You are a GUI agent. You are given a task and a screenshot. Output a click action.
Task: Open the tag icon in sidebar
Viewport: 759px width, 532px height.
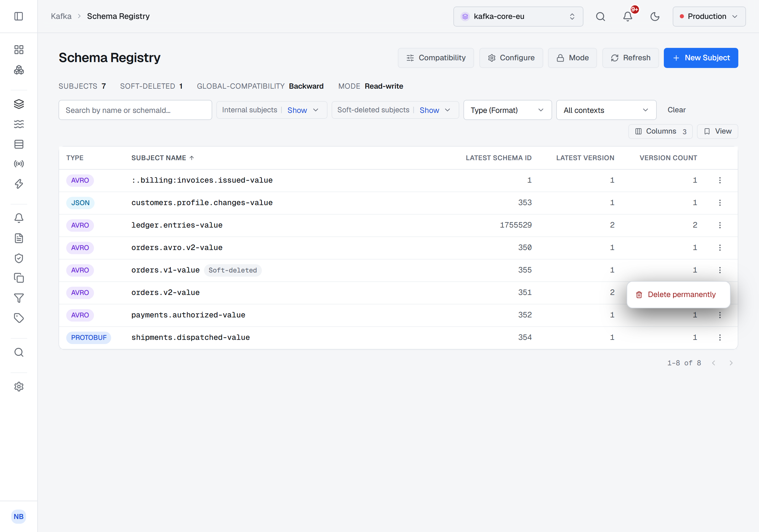click(19, 318)
